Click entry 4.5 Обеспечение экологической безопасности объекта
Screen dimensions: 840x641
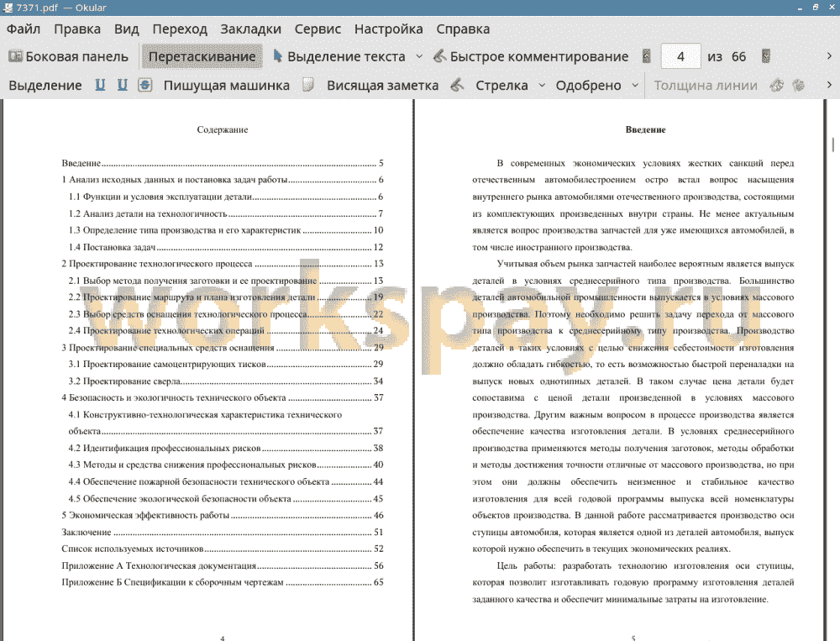(x=225, y=498)
